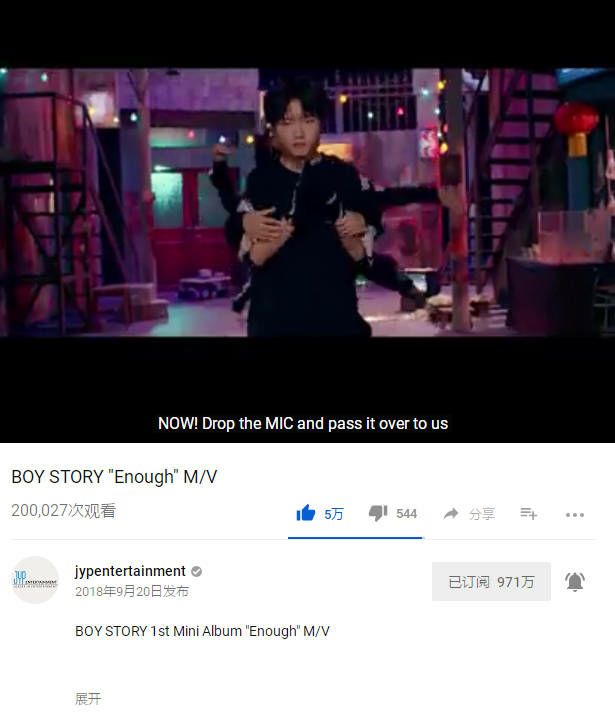
Task: Click the 分享 share label
Action: [x=482, y=514]
